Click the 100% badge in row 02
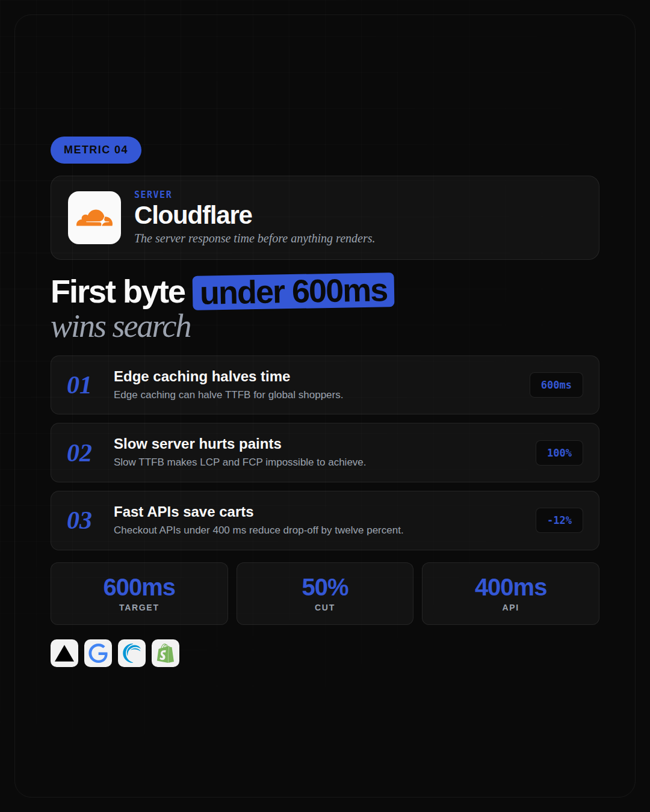This screenshot has height=812, width=650. click(x=559, y=453)
